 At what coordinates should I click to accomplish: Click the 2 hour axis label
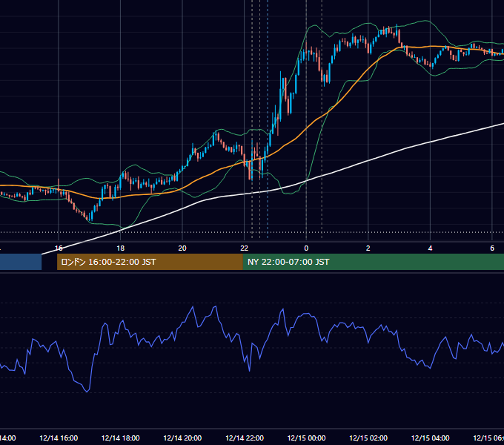pos(368,248)
